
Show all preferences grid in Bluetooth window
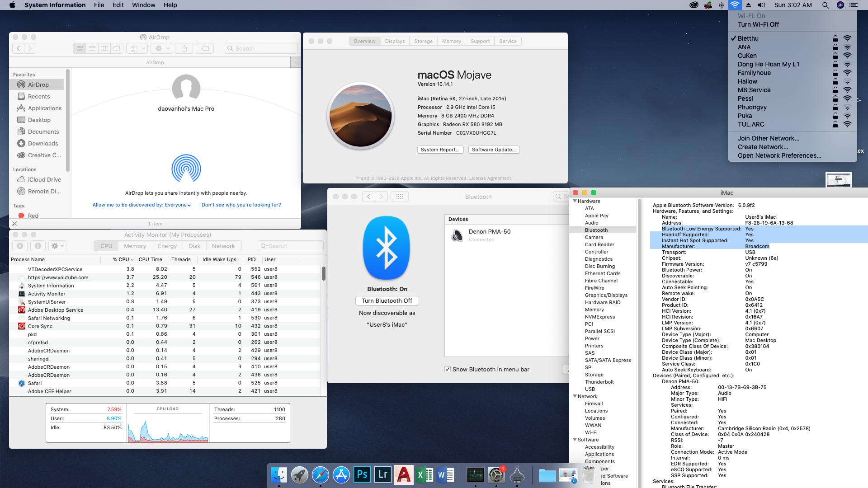(399, 197)
